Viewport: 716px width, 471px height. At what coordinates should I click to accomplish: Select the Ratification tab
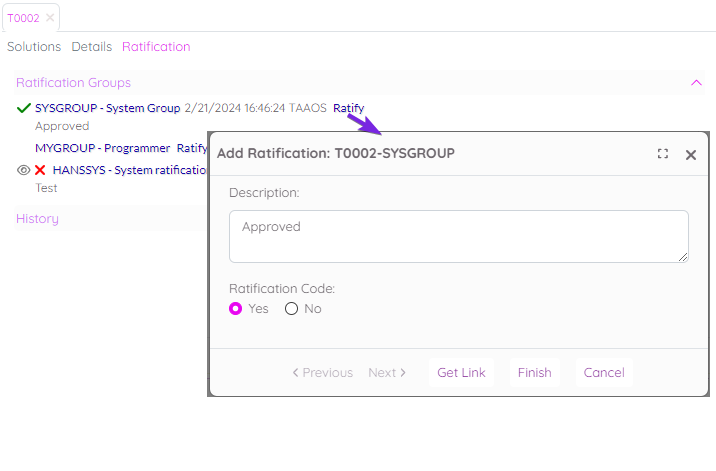[156, 47]
